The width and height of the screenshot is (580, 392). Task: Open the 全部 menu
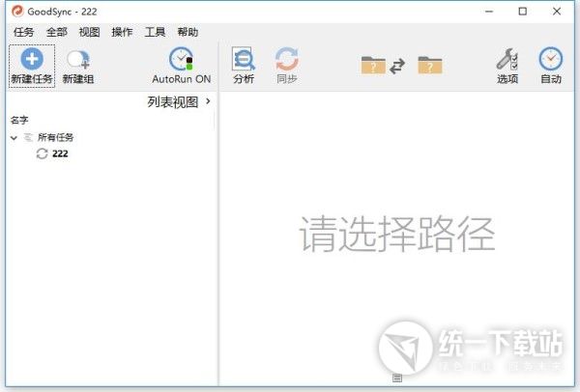57,32
